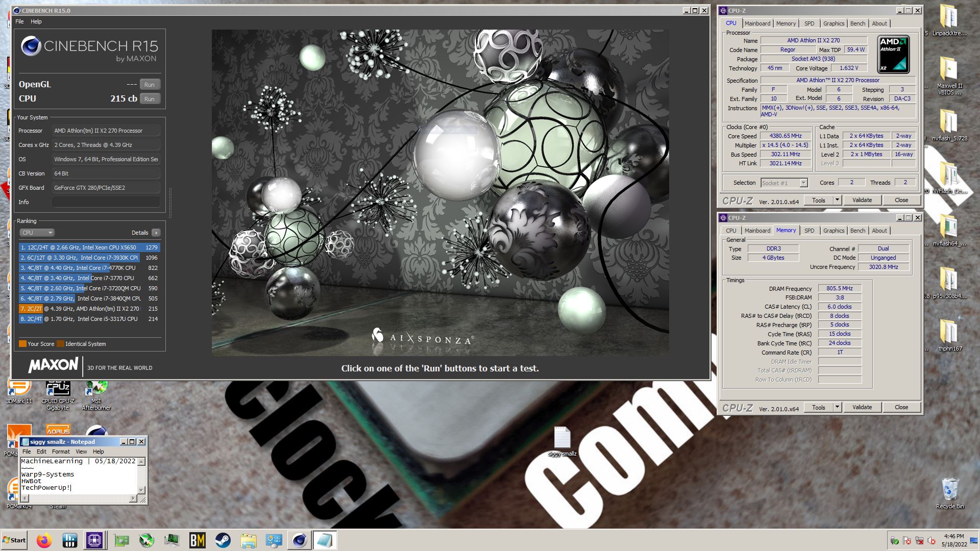
Task: Open Notepad Format menu
Action: pos(61,452)
